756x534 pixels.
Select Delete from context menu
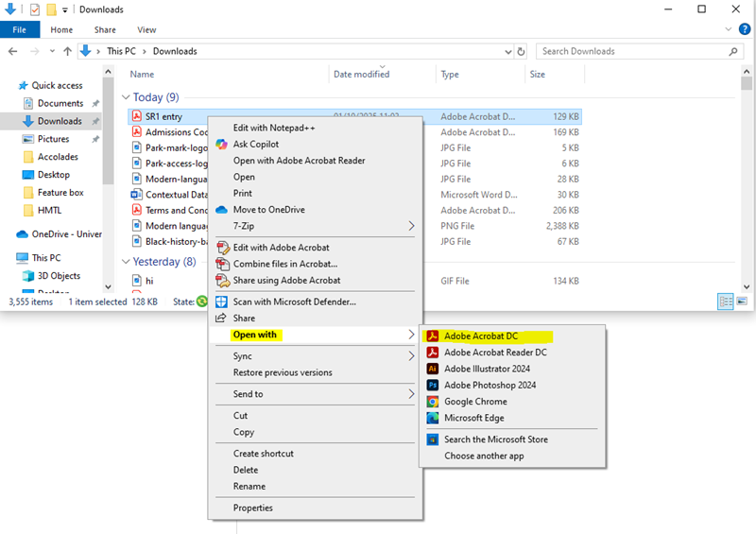tap(246, 470)
